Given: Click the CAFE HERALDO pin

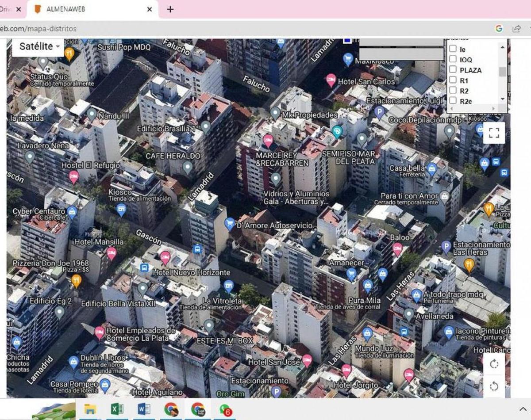Looking at the screenshot, I should pos(188,168).
